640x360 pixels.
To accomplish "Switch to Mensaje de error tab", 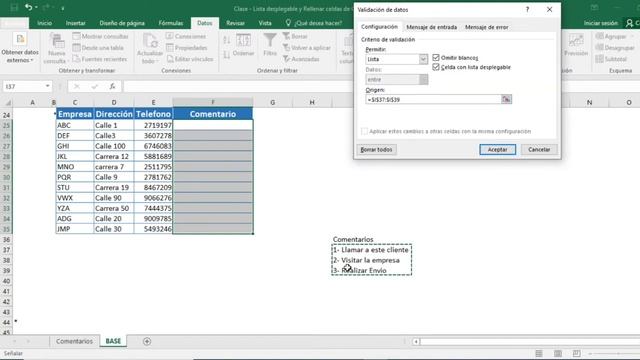I will 487,27.
